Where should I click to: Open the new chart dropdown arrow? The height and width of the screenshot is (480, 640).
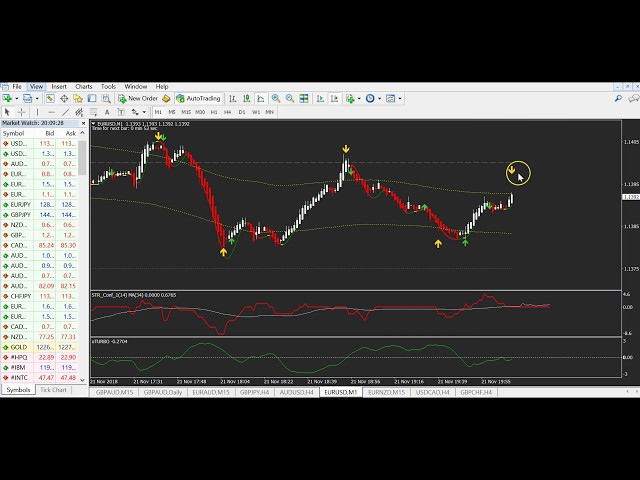pyautogui.click(x=14, y=99)
